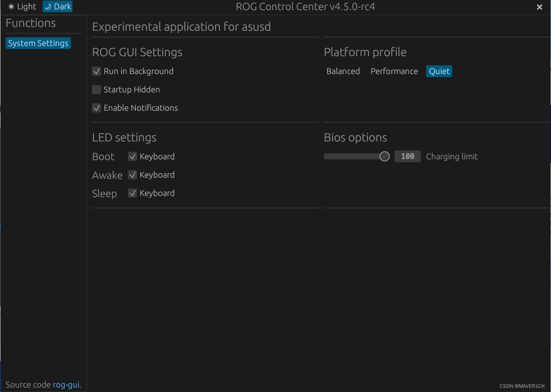This screenshot has width=551, height=392.
Task: Select the Quiet platform profile
Action: click(x=439, y=71)
